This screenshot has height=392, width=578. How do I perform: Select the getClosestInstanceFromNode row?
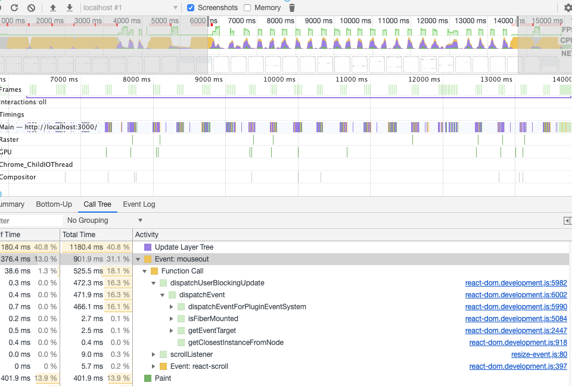(286, 343)
